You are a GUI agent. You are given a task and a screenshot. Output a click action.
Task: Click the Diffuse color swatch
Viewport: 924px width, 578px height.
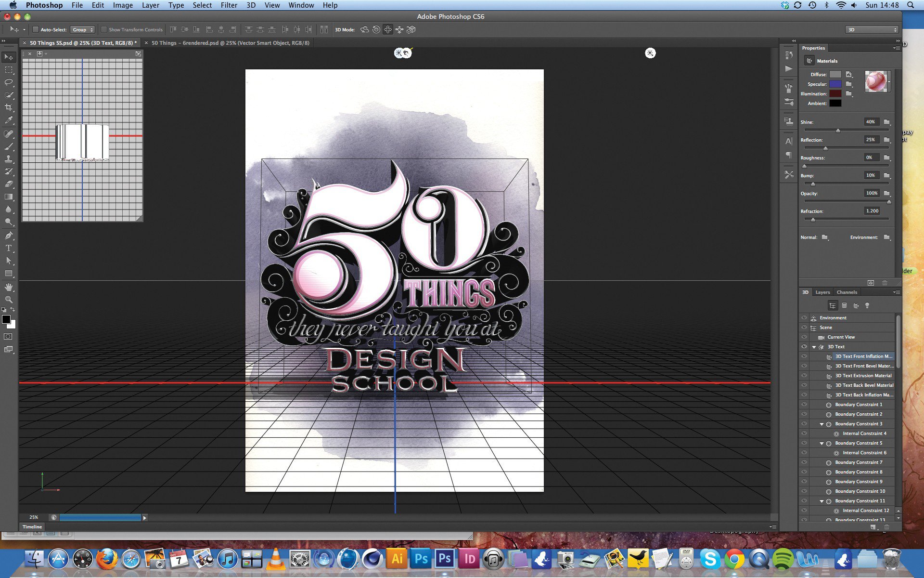[x=834, y=74]
